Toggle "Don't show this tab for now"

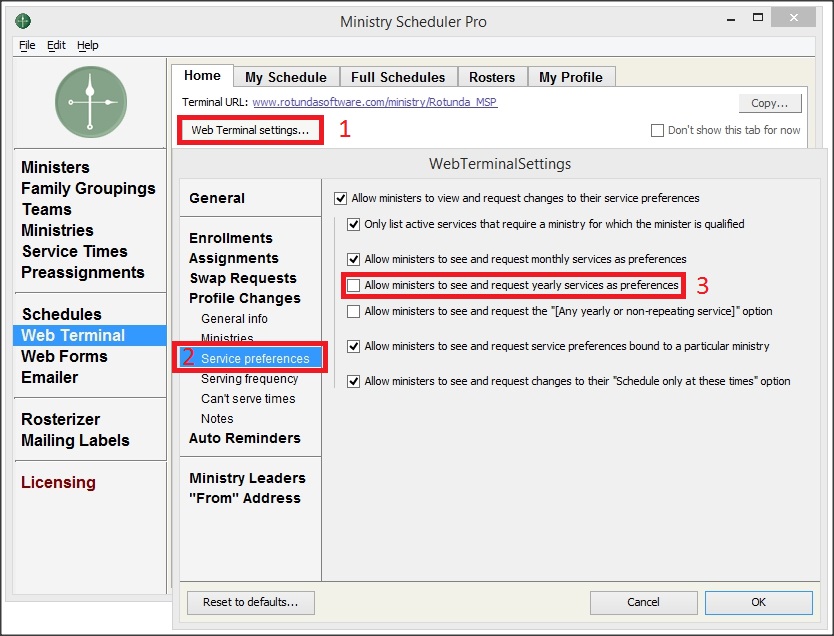657,130
